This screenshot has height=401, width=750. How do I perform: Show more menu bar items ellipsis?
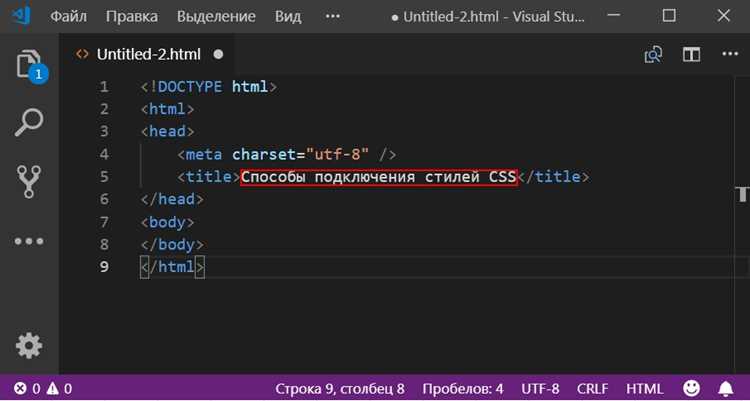tap(332, 16)
